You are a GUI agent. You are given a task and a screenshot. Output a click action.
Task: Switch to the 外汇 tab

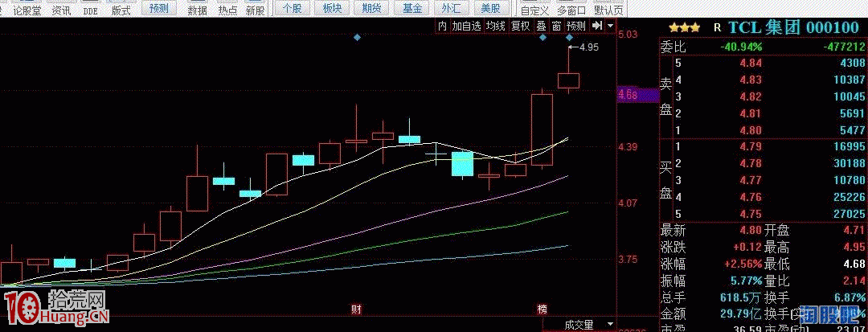click(451, 8)
